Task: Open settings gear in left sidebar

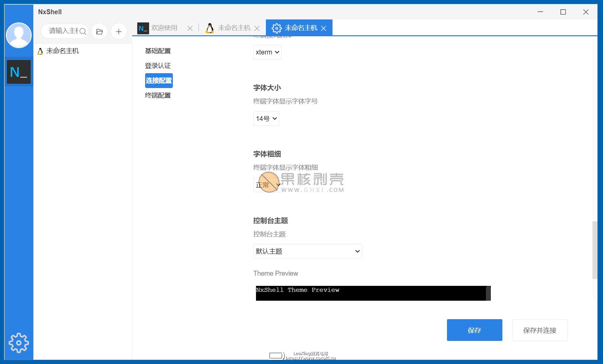Action: click(19, 343)
